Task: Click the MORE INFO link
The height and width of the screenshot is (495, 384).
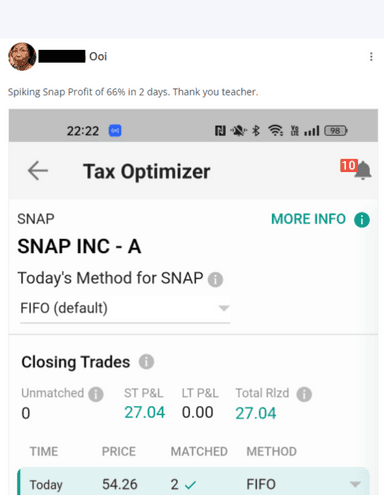Action: click(x=308, y=219)
